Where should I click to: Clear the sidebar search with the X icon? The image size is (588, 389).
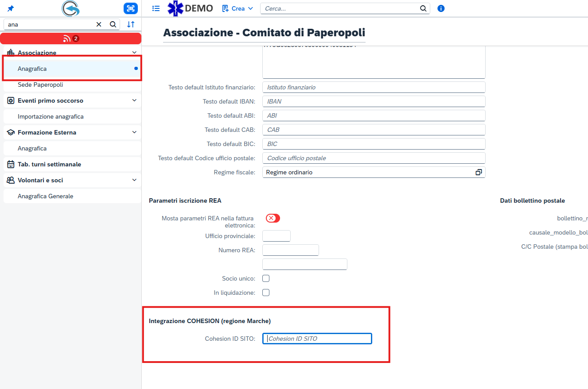[x=99, y=24]
